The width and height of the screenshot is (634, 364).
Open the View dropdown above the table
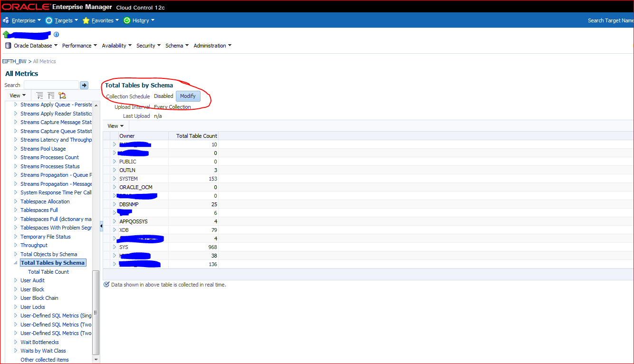tap(115, 126)
